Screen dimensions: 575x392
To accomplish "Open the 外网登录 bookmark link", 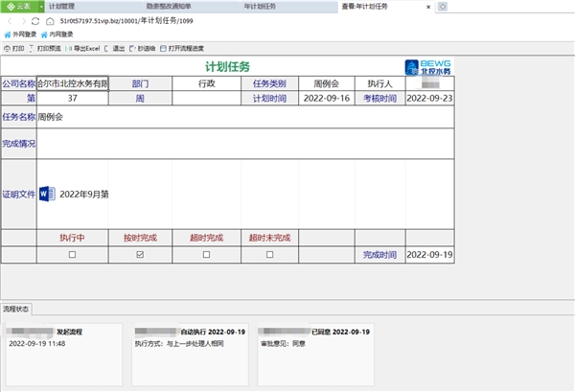I will point(20,35).
